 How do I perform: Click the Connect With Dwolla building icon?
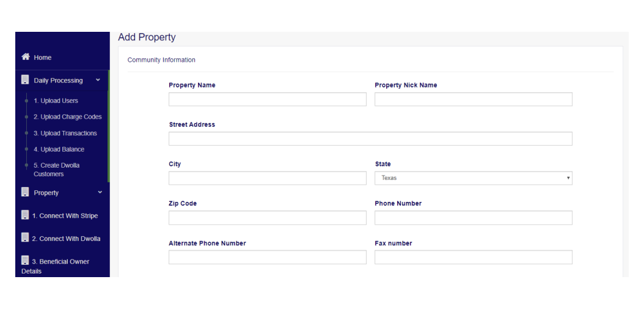(x=25, y=237)
